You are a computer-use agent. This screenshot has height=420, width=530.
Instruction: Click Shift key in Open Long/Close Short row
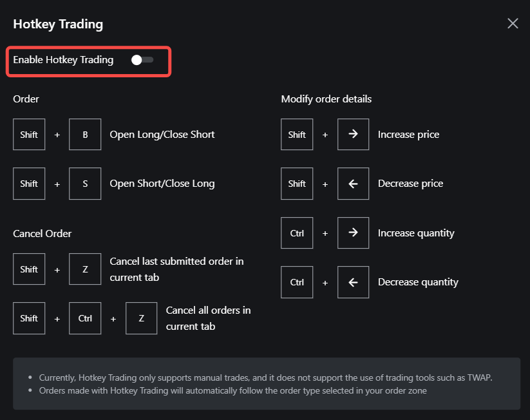click(x=29, y=135)
